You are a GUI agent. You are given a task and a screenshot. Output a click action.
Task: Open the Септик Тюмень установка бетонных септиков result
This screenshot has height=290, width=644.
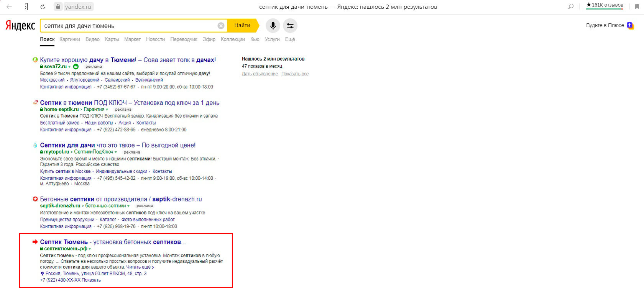(113, 242)
